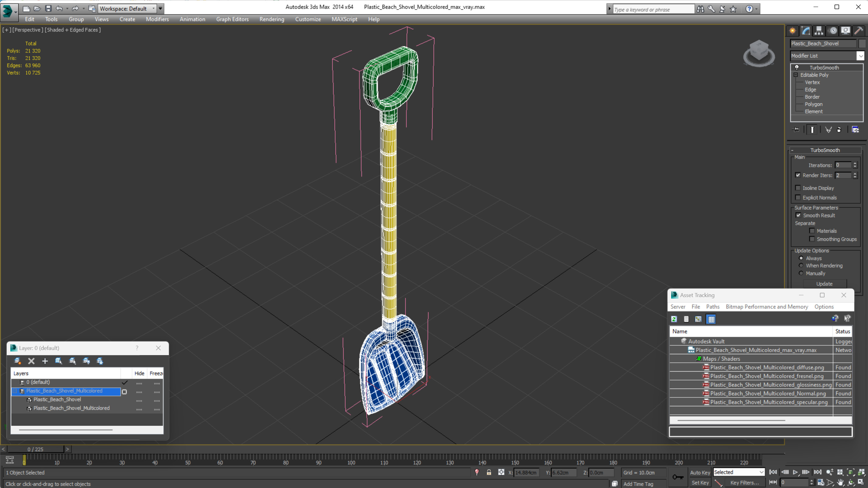Click the object color swatch next to name

(x=862, y=43)
